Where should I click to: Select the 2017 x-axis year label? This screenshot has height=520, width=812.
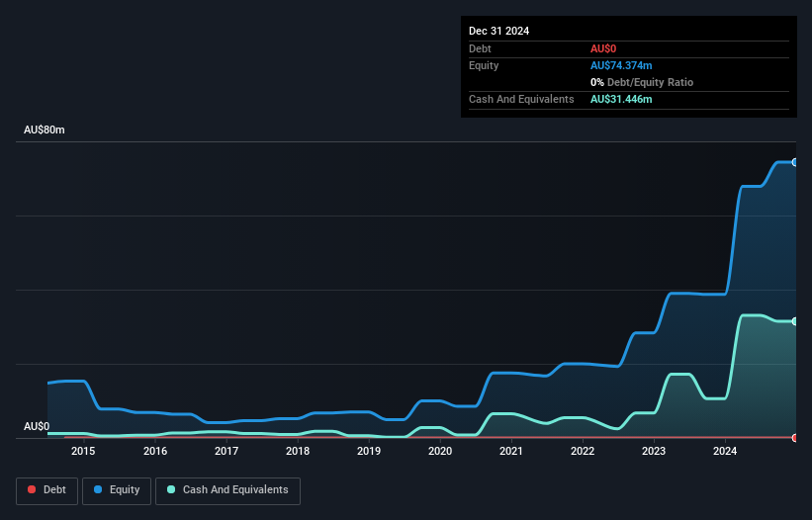(226, 451)
